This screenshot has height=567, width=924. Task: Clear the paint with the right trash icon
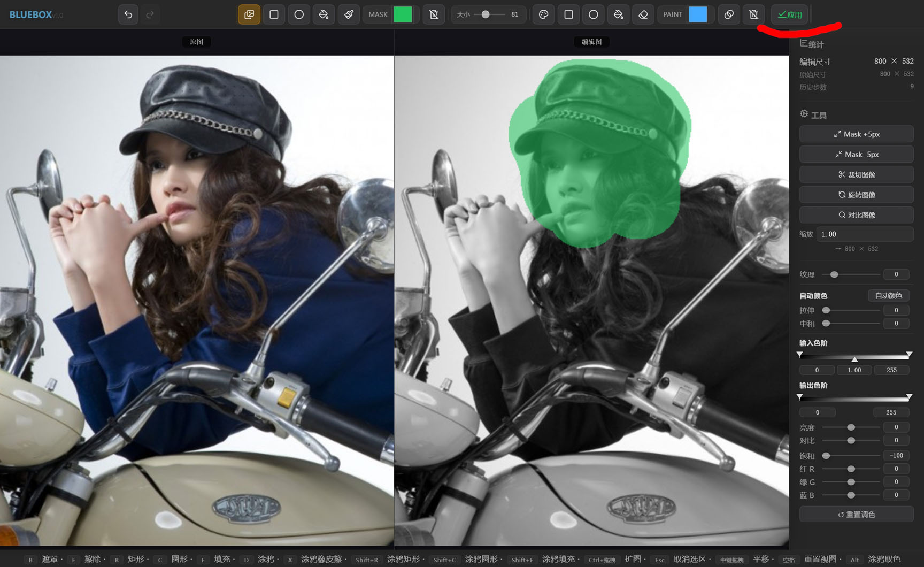[x=754, y=14]
